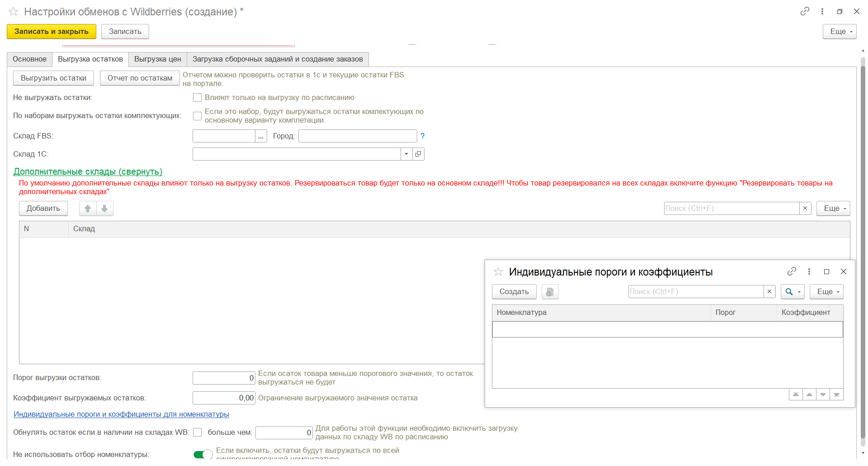Viewport: 868px width, 466px height.
Task: Click search field above warehouses table
Action: click(732, 208)
